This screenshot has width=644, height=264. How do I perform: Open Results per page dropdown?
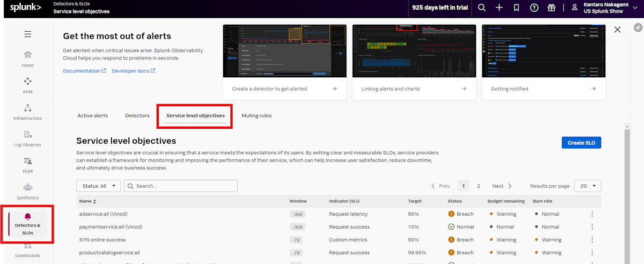[x=588, y=186]
